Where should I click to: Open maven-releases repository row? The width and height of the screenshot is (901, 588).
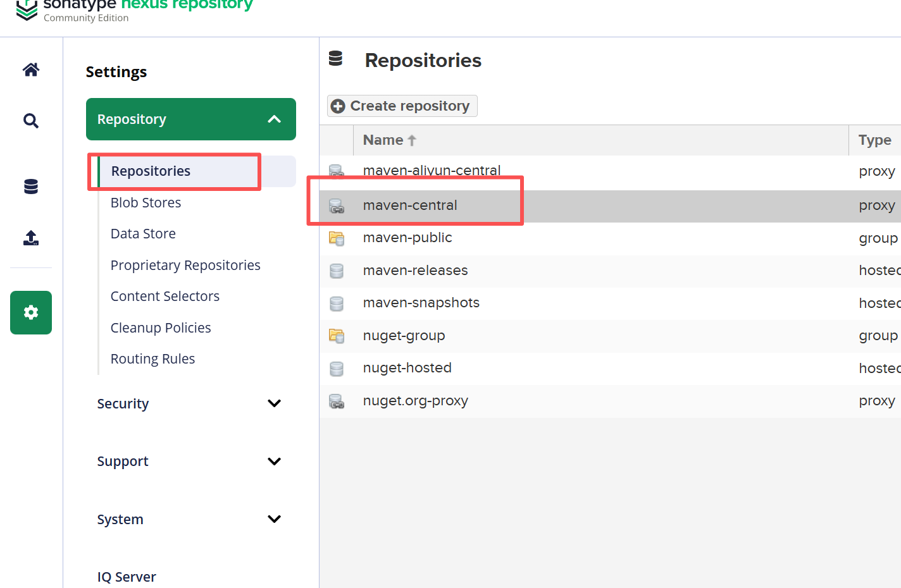point(610,271)
